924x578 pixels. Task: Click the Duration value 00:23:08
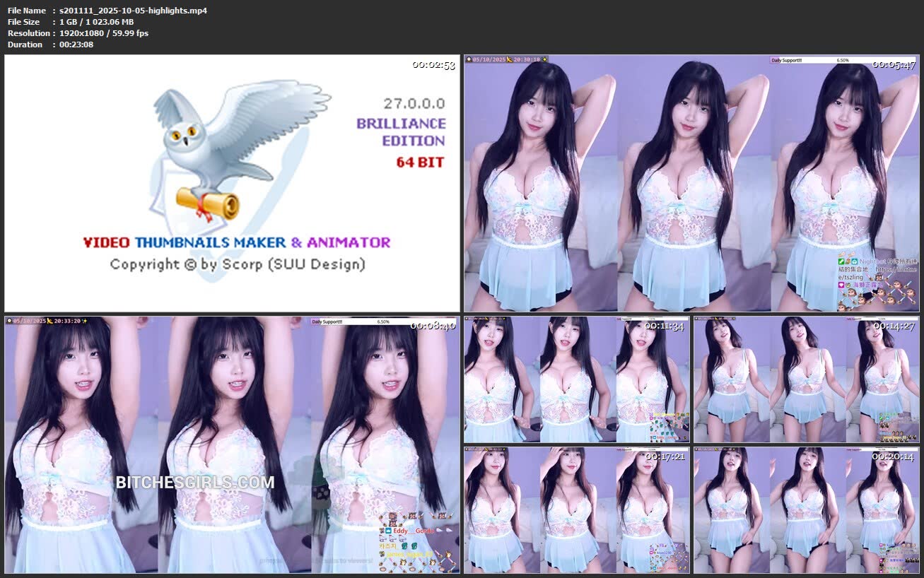coord(76,45)
